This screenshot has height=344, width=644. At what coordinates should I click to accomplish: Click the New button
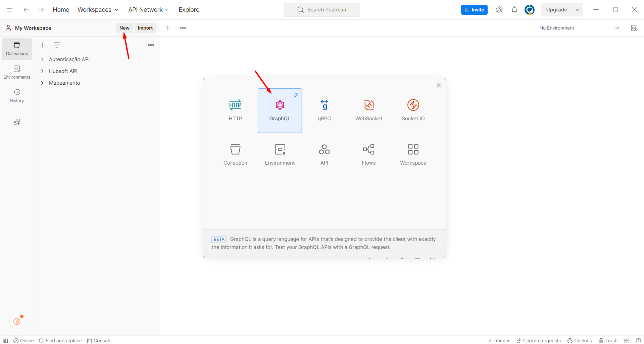coord(124,28)
